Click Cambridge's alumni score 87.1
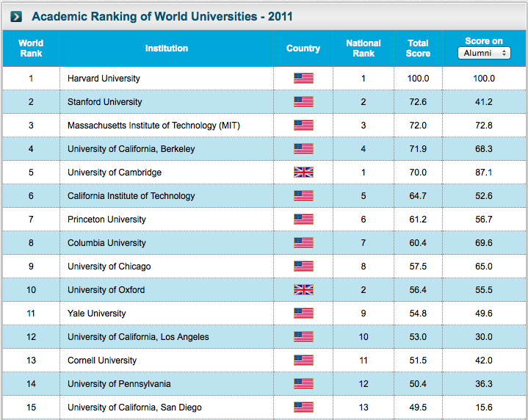 coord(484,172)
